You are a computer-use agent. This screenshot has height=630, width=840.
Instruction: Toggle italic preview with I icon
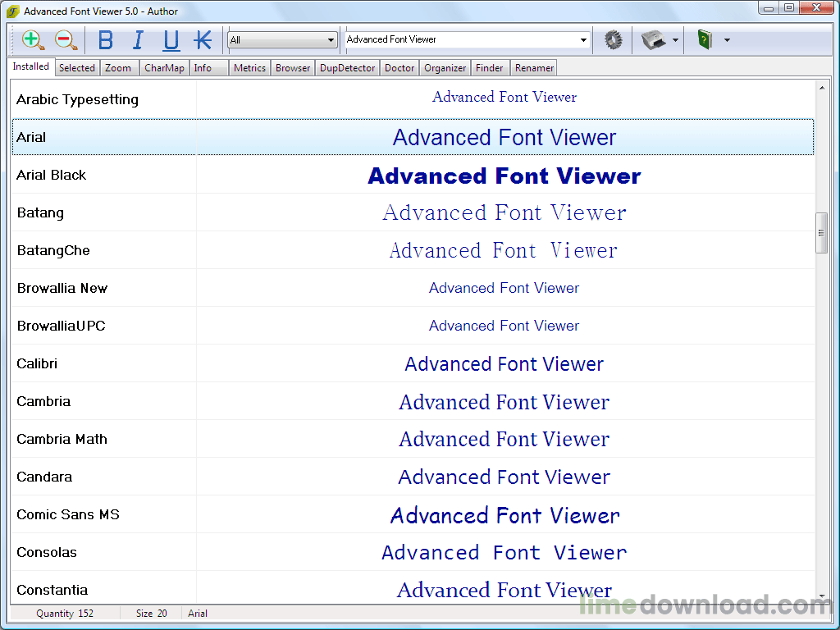point(138,40)
